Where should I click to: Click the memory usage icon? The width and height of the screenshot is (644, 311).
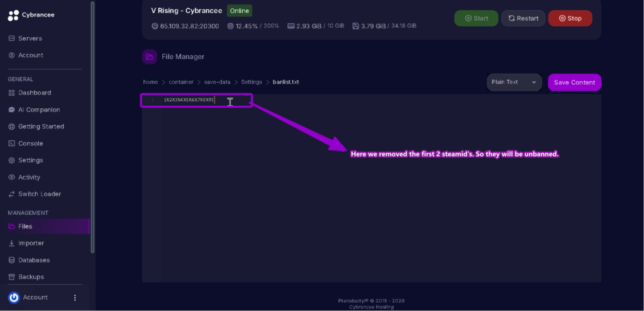click(x=291, y=26)
